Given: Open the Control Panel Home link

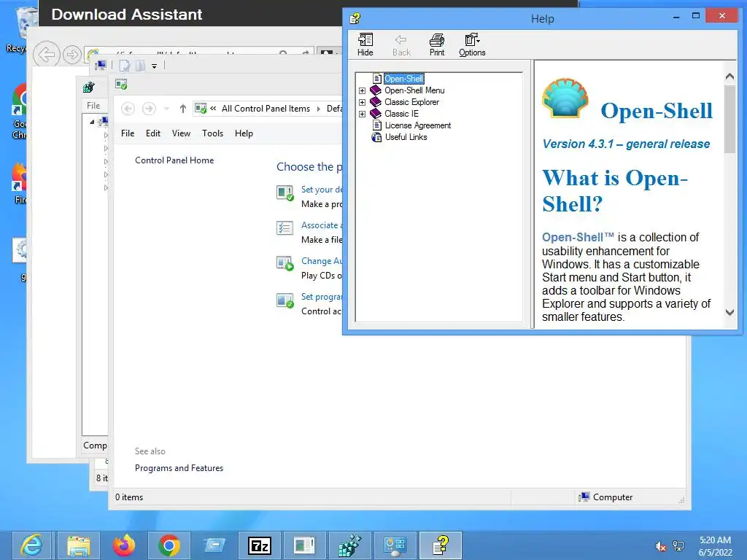Looking at the screenshot, I should coord(174,160).
